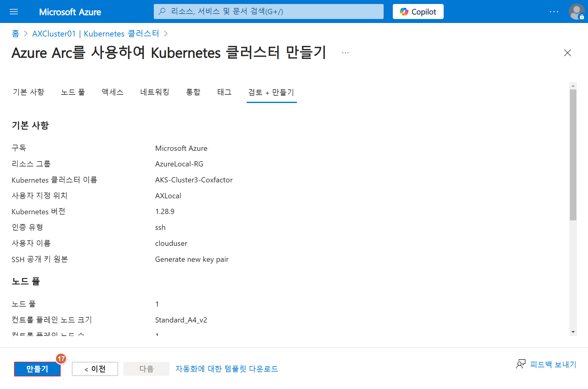Go back with the 이전 button
Viewport: 588px width, 389px height.
pyautogui.click(x=95, y=369)
